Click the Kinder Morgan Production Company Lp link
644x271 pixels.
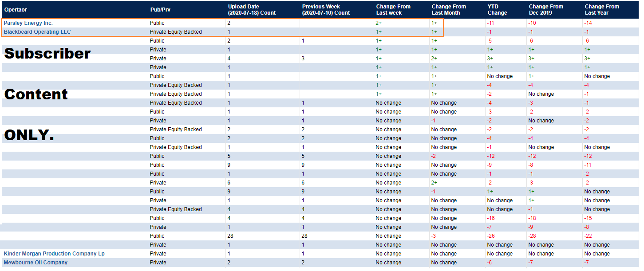[x=54, y=254]
